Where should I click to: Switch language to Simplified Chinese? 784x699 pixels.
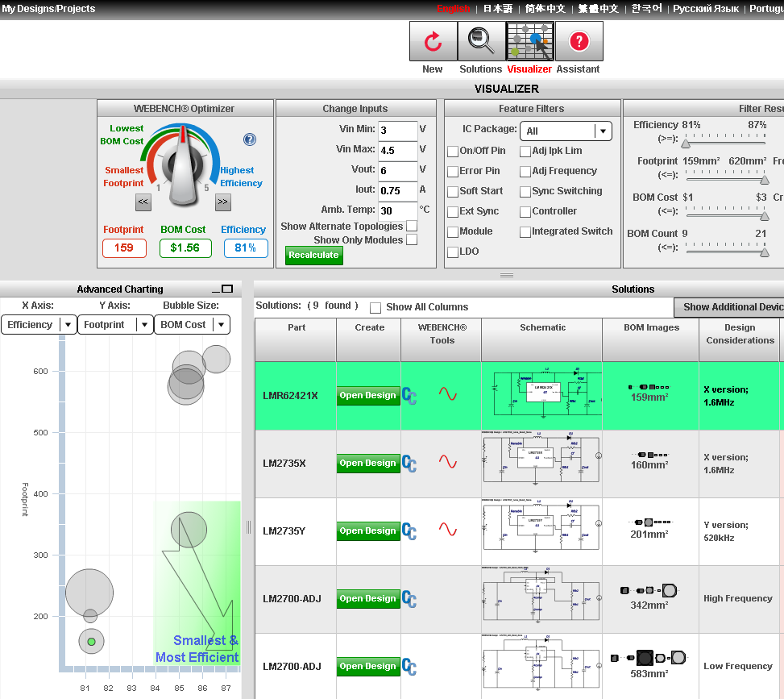545,9
